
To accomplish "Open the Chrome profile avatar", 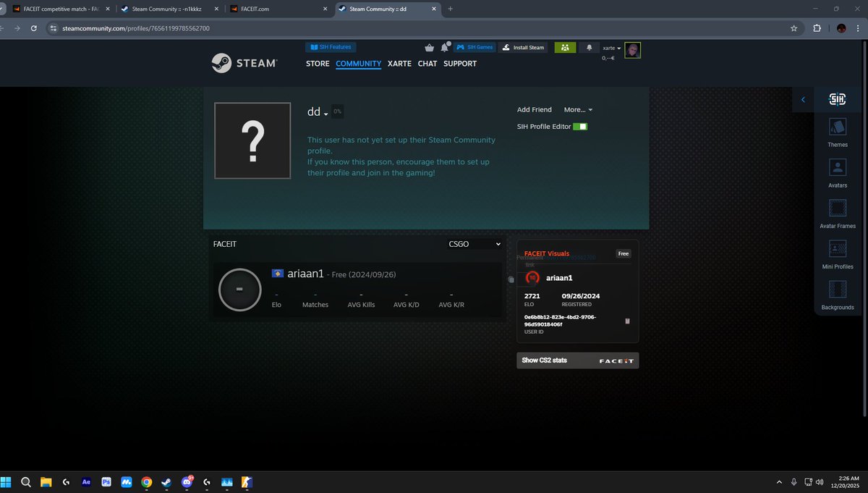I will click(841, 28).
